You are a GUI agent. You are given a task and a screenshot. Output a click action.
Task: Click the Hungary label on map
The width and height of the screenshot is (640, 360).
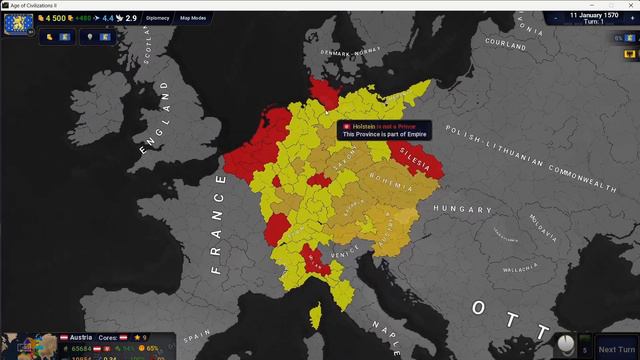click(463, 209)
